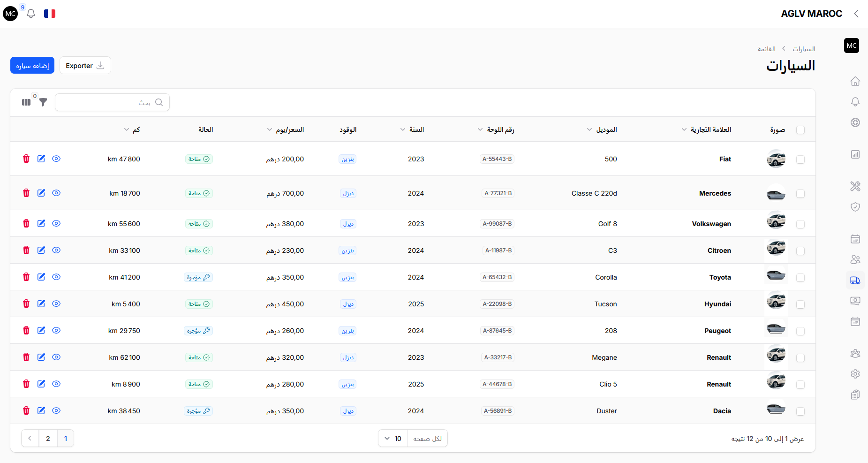Edit the Peugeot 208 row
The height and width of the screenshot is (463, 868).
click(41, 330)
